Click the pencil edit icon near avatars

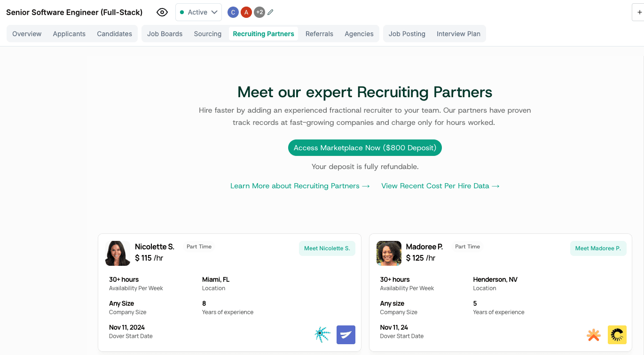coord(270,13)
